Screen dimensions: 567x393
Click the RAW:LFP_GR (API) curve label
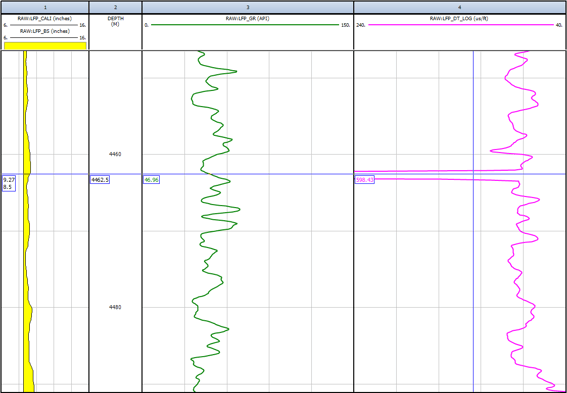[x=247, y=18]
